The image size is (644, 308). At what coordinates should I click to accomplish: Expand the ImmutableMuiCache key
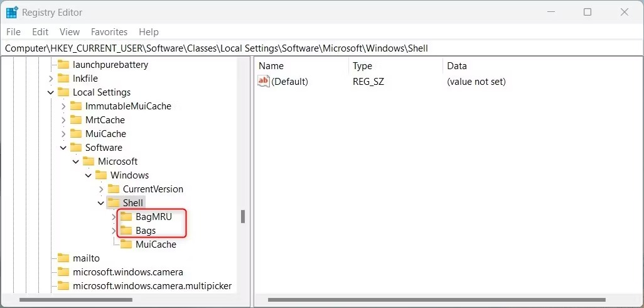click(x=63, y=106)
